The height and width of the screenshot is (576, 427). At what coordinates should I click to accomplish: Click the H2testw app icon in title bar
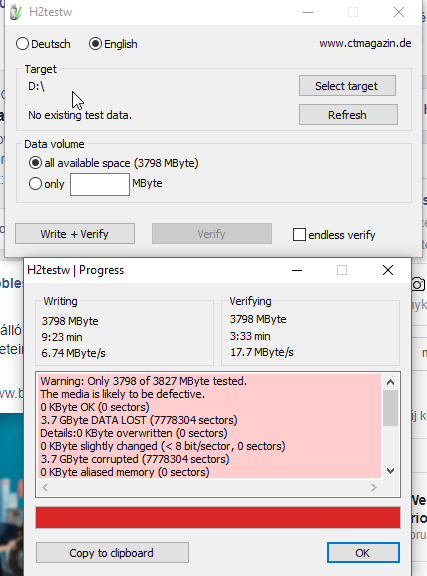point(16,12)
